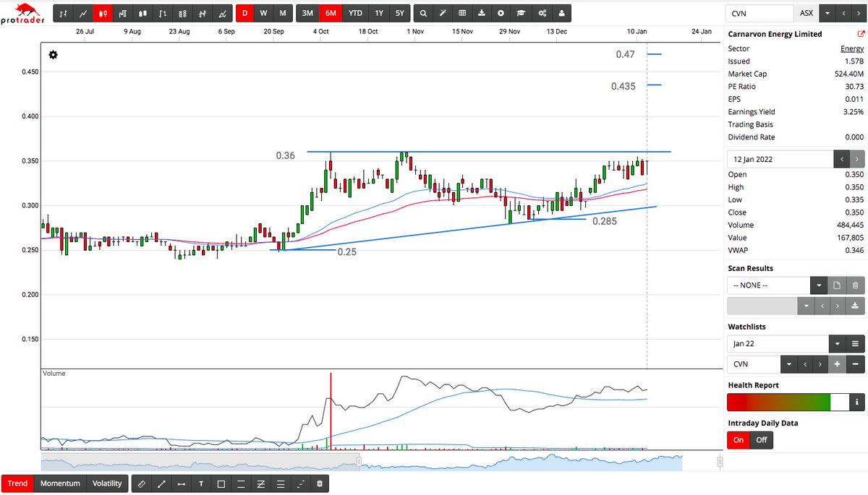The height and width of the screenshot is (495, 868).
Task: Click the symbol input field showing CVN
Action: pyautogui.click(x=759, y=13)
